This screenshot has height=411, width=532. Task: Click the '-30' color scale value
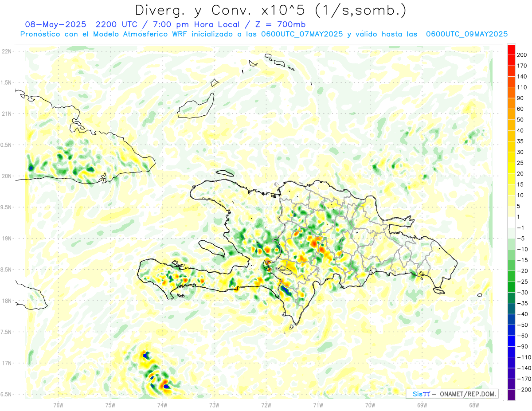tap(522, 293)
